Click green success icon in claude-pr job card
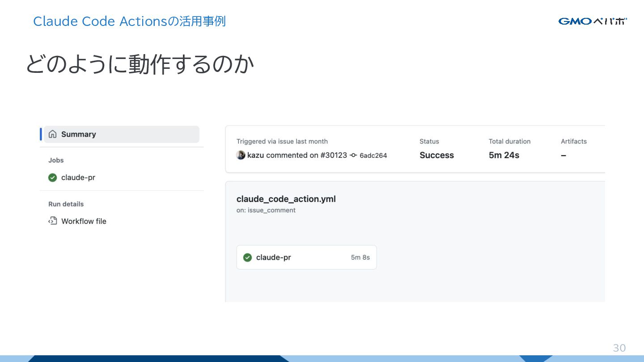This screenshot has height=362, width=644. 247,257
